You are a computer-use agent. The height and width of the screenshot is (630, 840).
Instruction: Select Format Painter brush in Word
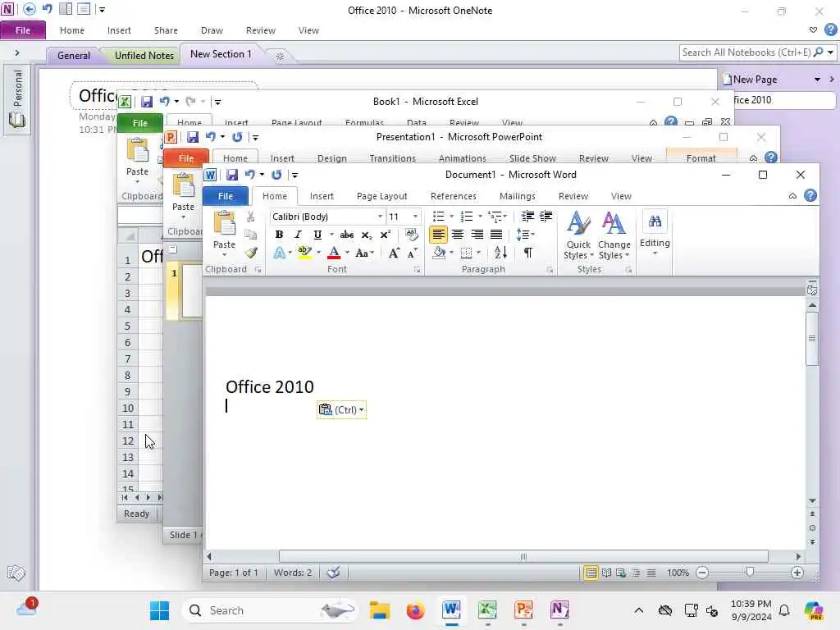[x=251, y=253]
